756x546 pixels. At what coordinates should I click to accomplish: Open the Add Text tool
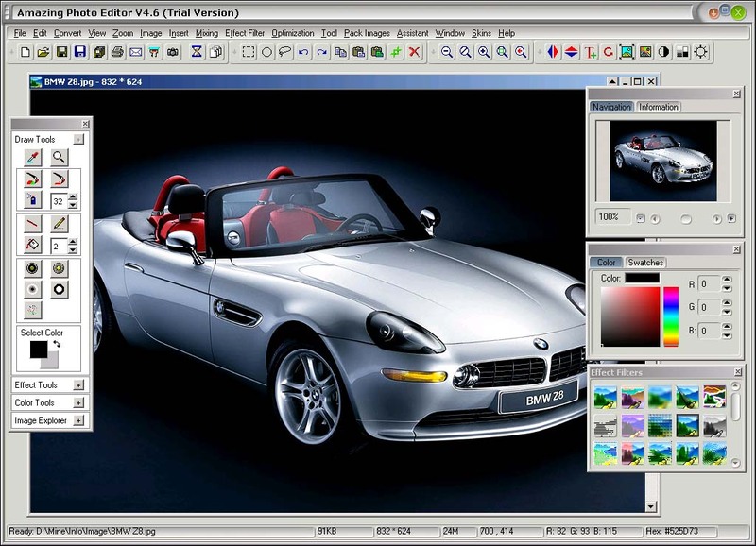[x=589, y=51]
